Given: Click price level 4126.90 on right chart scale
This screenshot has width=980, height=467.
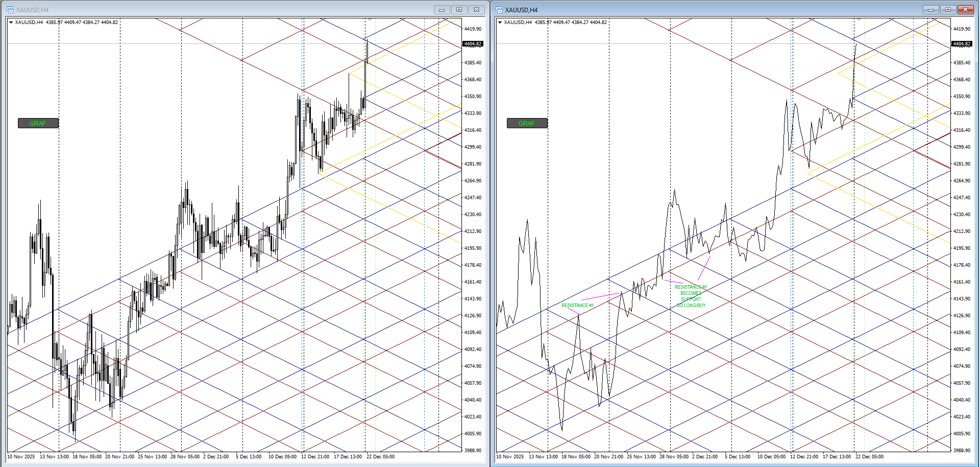Looking at the screenshot, I should (962, 316).
